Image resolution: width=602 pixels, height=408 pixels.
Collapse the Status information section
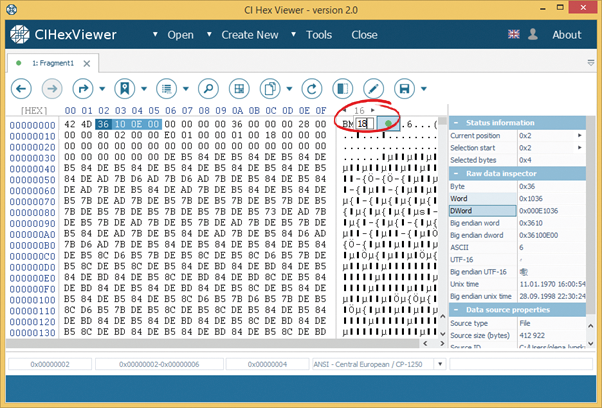click(456, 123)
